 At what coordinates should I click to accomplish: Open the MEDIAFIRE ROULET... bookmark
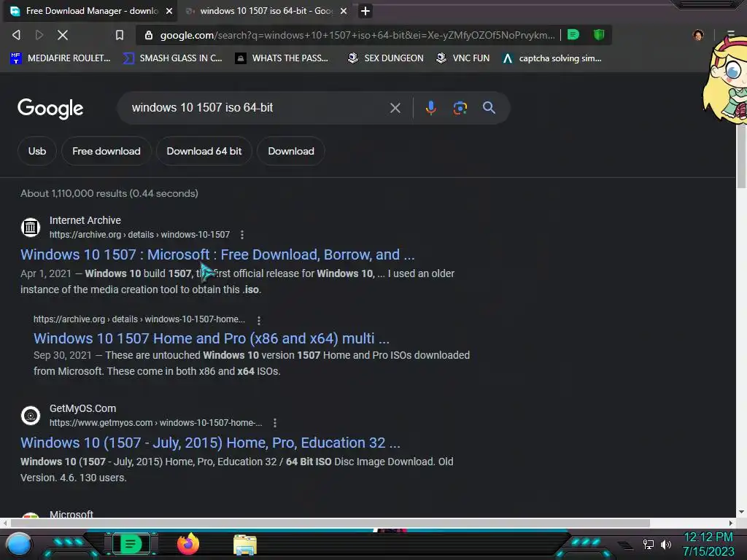coord(60,58)
